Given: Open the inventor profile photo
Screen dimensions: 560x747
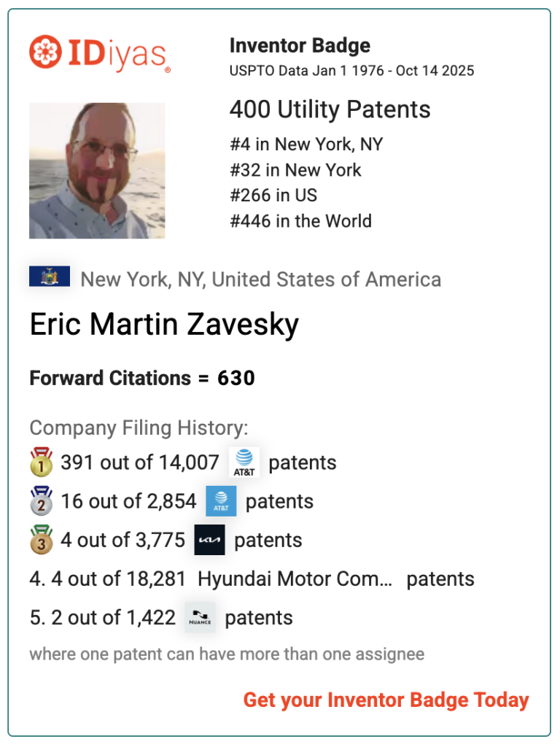Looking at the screenshot, I should coord(97,171).
